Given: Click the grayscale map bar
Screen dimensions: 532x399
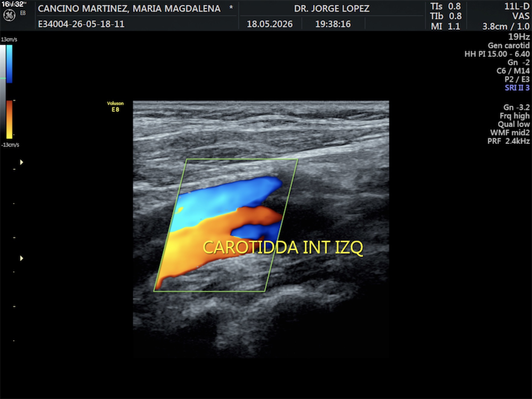Looking at the screenshot, I should [x=3, y=92].
